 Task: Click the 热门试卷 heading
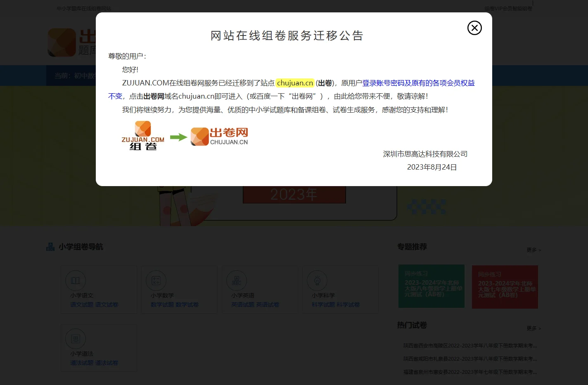pyautogui.click(x=412, y=325)
